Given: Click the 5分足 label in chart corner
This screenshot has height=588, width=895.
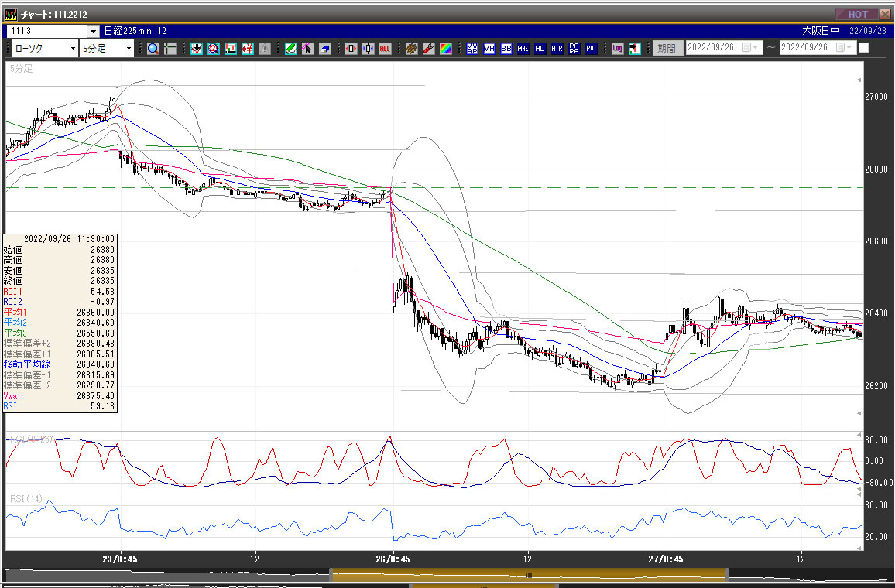Looking at the screenshot, I should 21,68.
